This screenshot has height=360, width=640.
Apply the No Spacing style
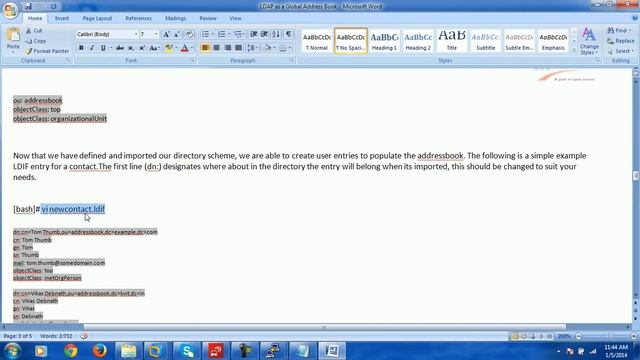351,41
